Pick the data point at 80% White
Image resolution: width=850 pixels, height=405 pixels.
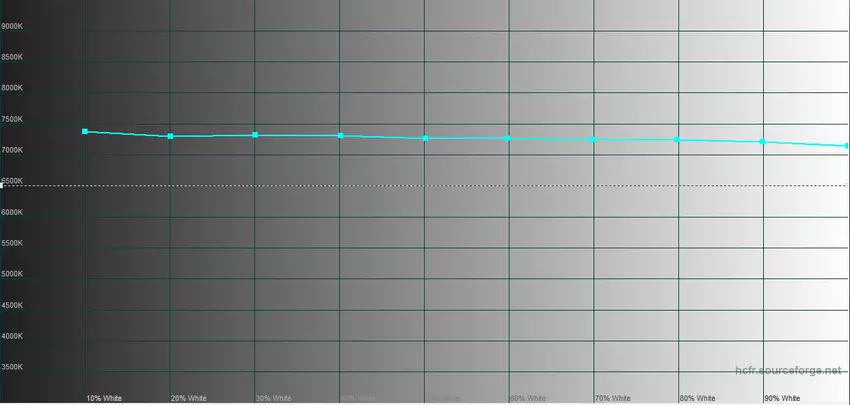click(x=678, y=140)
